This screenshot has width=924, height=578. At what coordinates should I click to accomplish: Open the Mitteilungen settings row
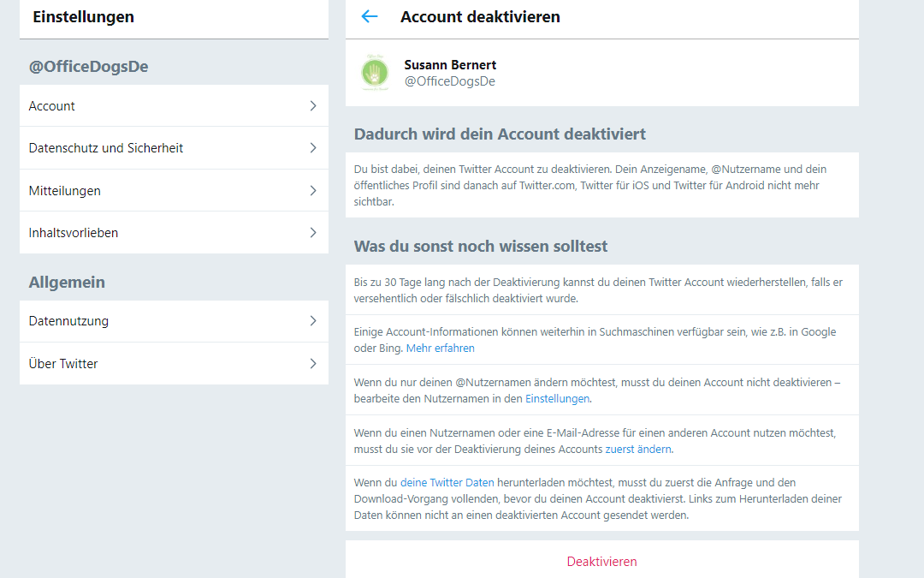[174, 190]
